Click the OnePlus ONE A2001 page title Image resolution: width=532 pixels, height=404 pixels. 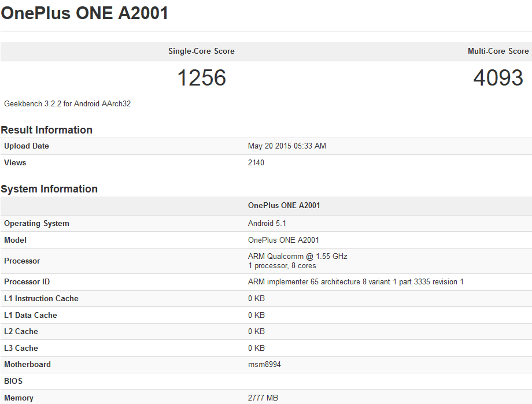point(85,13)
